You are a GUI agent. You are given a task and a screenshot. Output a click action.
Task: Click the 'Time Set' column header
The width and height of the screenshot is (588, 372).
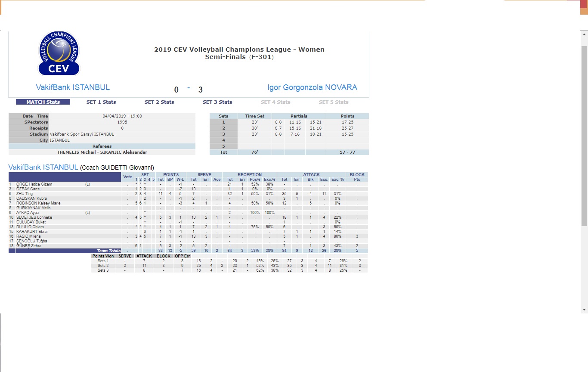tap(255, 116)
